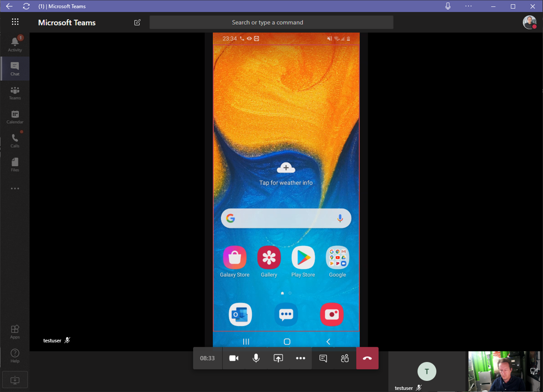Click Play Store on shared phone screen
Image resolution: width=543 pixels, height=392 pixels.
[303, 262]
